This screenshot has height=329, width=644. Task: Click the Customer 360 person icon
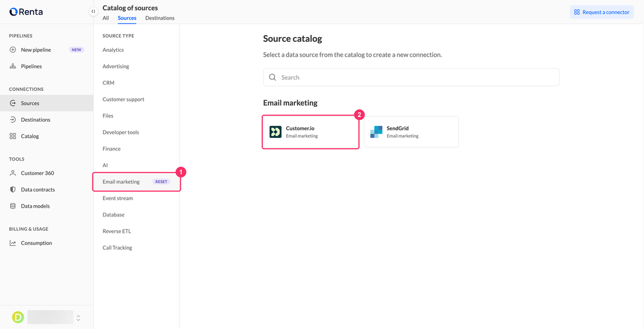coord(13,173)
